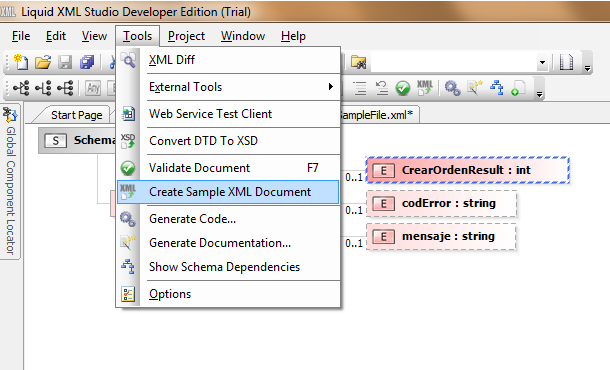Image resolution: width=610 pixels, height=370 pixels.
Task: Open the search combo box dropdown arrow
Action: (542, 62)
